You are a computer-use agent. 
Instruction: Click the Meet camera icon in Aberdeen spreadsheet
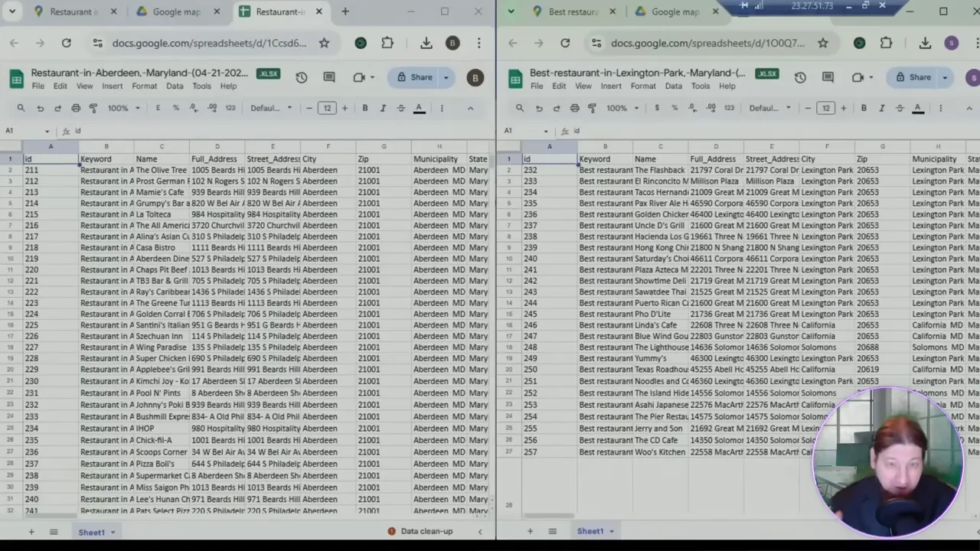(x=359, y=77)
